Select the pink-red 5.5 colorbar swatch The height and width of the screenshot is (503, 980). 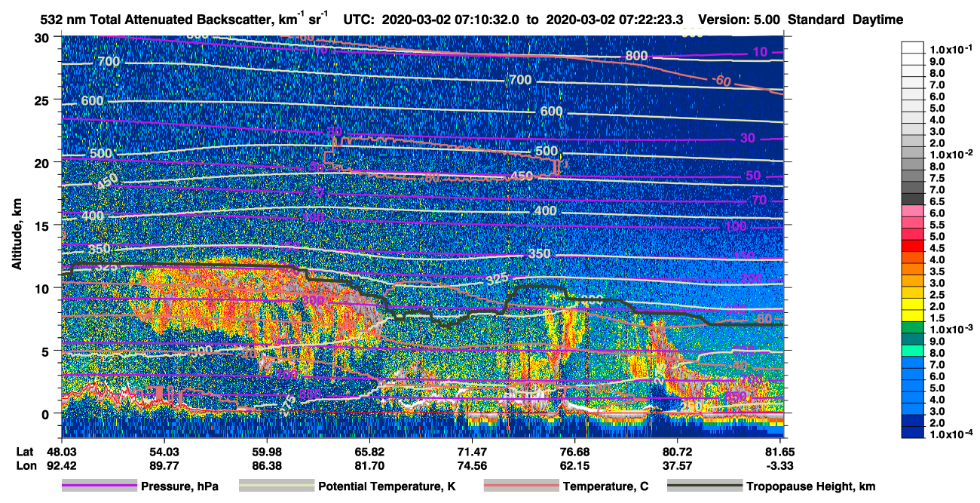point(913,223)
